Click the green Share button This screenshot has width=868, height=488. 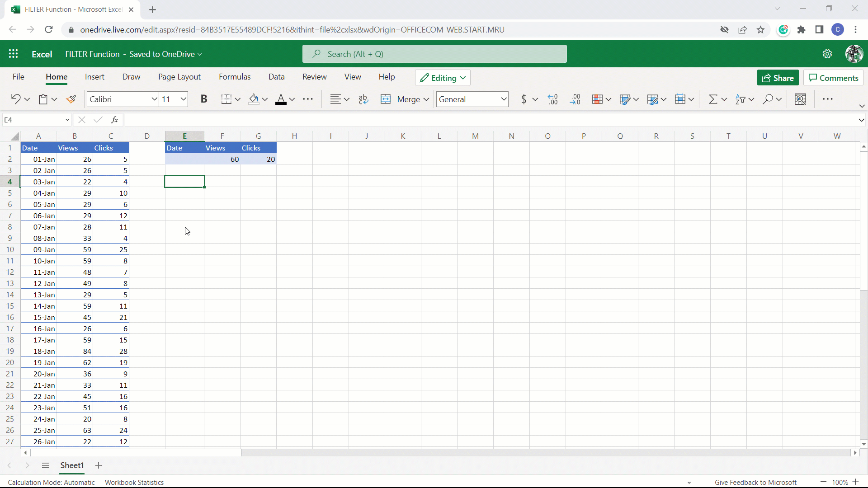click(x=778, y=78)
